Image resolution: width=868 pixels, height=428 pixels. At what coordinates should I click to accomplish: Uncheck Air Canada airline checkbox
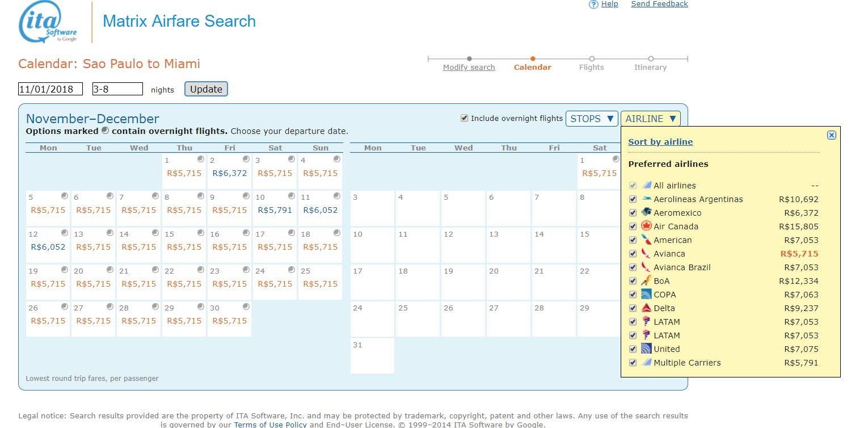(633, 226)
